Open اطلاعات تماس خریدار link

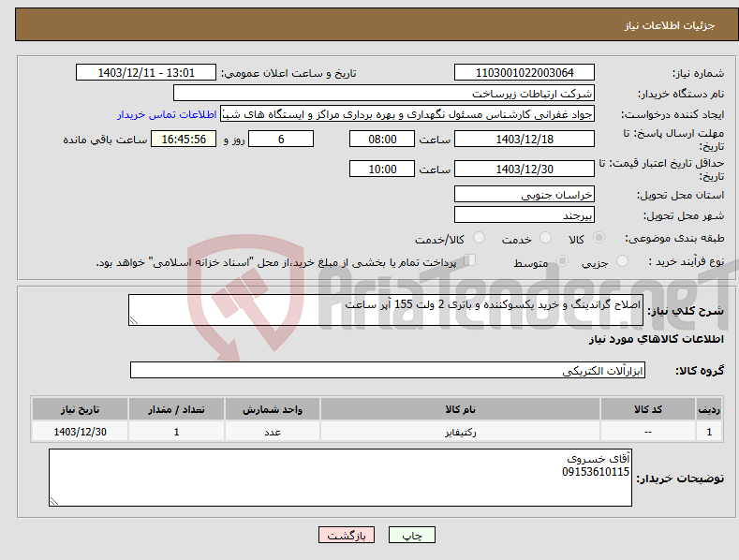click(167, 114)
